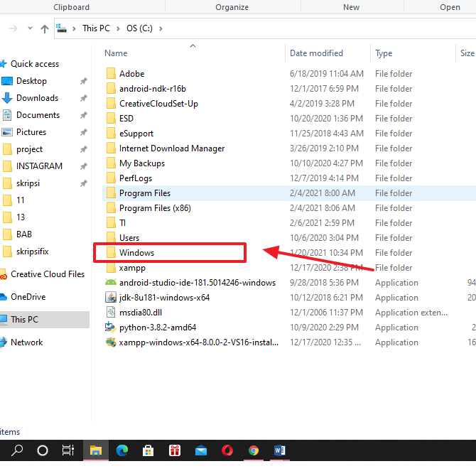This screenshot has height=476, width=476.
Task: Switch to Microsoft Word on taskbar
Action: tap(280, 450)
